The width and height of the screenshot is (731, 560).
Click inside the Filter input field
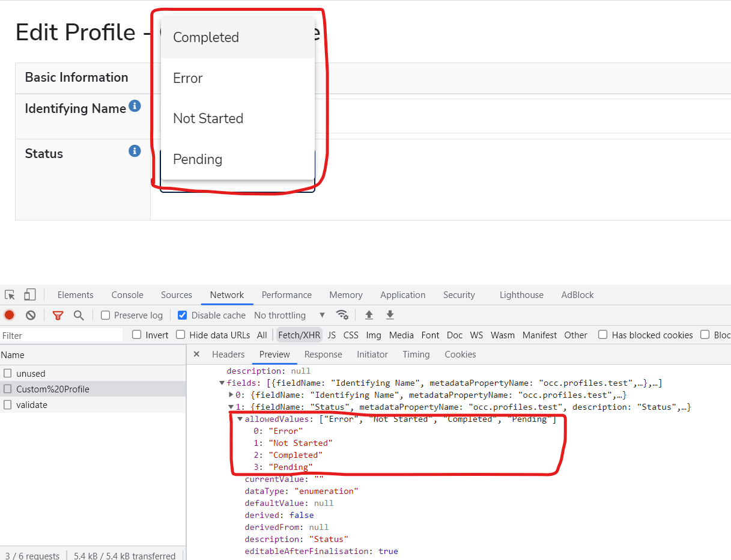coord(60,335)
